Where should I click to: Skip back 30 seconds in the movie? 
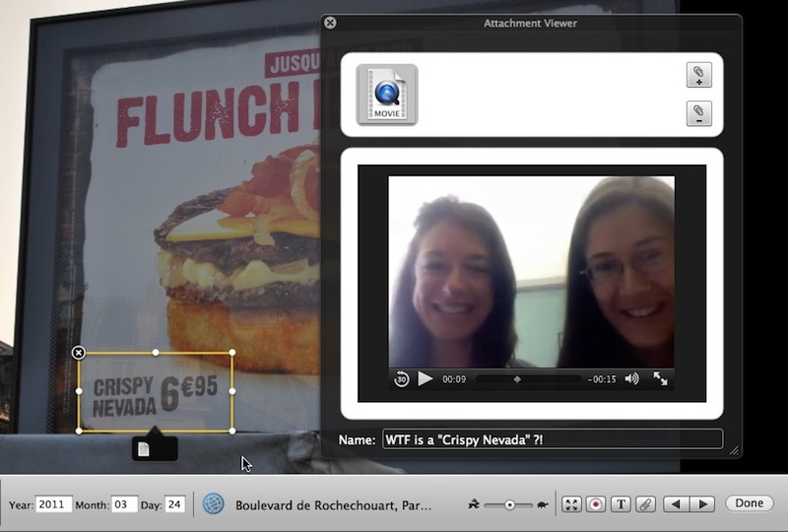[401, 379]
